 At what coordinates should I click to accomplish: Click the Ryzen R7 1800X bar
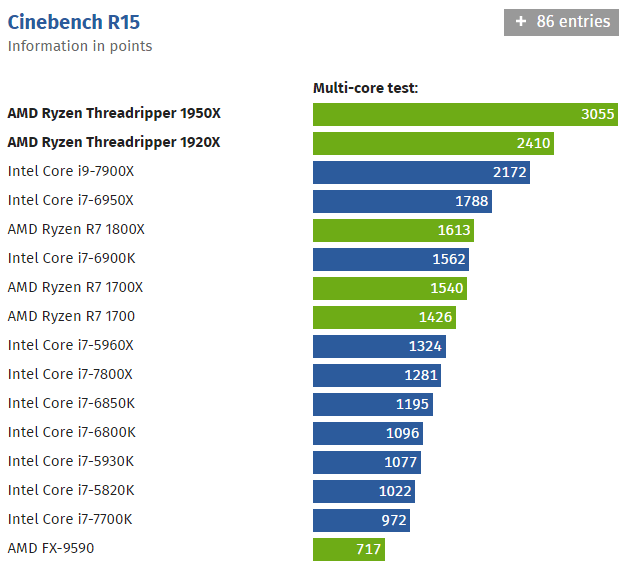393,230
